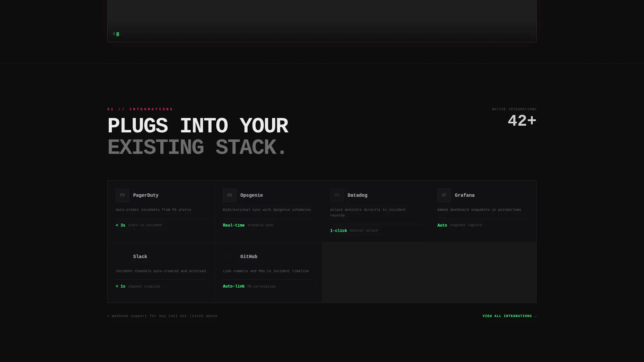Viewport: 644px width, 362px height.
Task: Click the 'snapshot capture' label
Action: point(466,226)
